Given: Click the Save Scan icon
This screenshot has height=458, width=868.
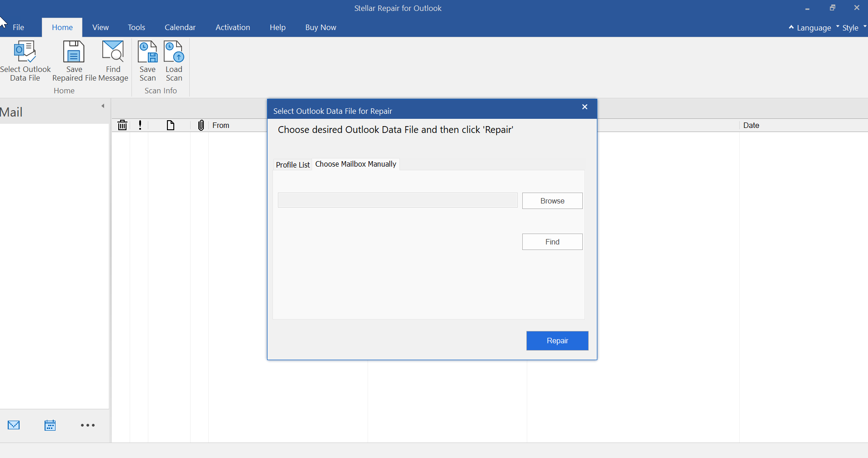Looking at the screenshot, I should [147, 52].
